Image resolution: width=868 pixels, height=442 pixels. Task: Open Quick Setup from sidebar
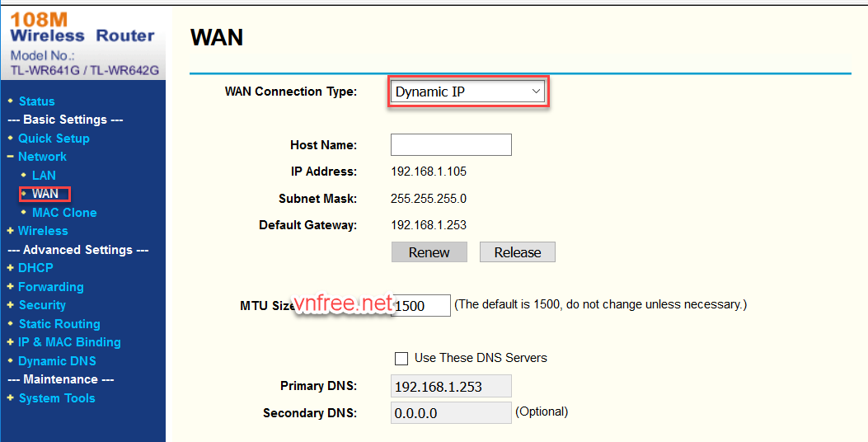tap(54, 139)
